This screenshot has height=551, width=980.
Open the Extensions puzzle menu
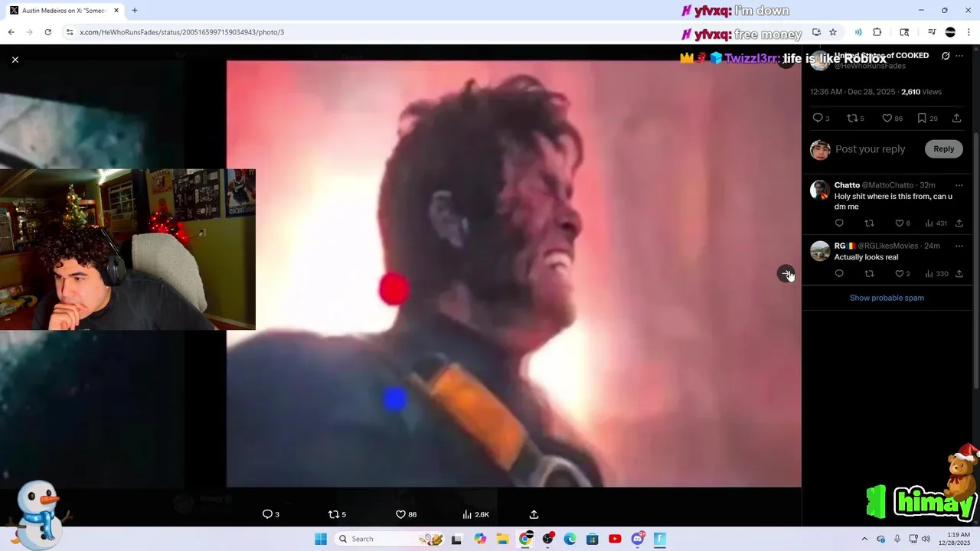(877, 32)
